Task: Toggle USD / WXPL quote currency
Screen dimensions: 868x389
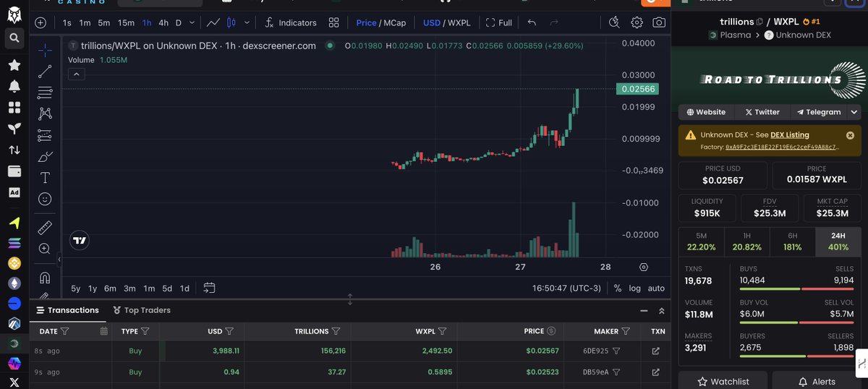Action: 446,22
